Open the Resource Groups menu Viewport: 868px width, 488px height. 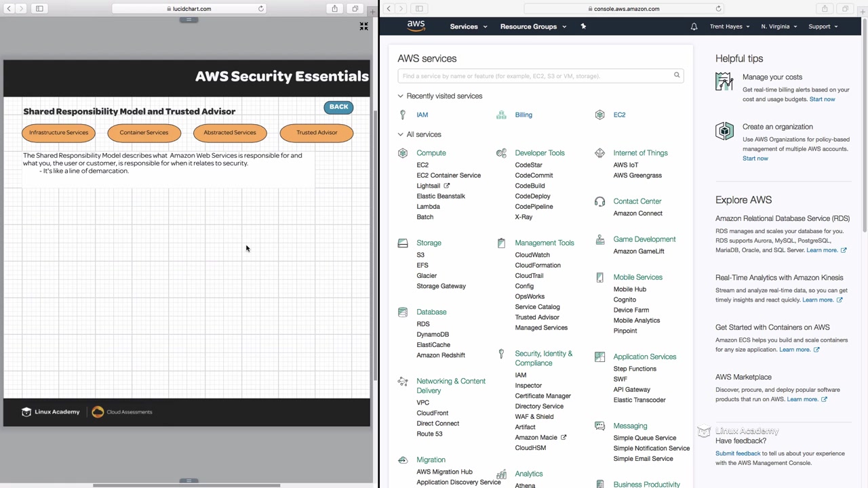tap(532, 26)
